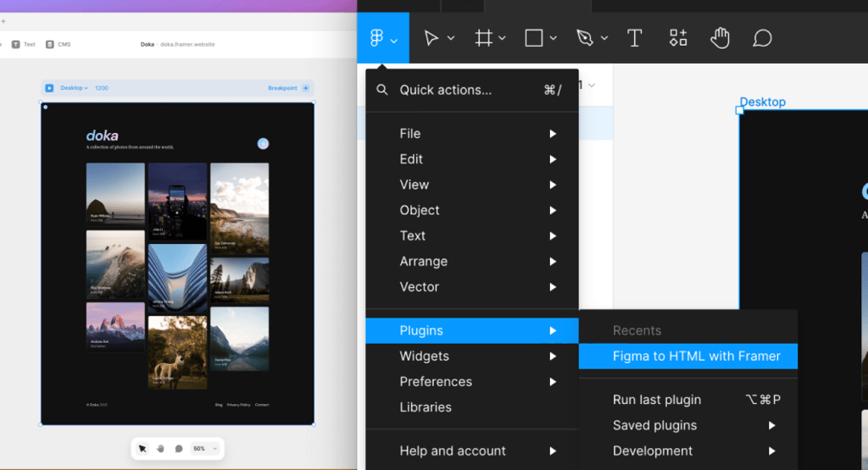Expand the Development submenu arrow
This screenshot has width=868, height=470.
coord(771,451)
